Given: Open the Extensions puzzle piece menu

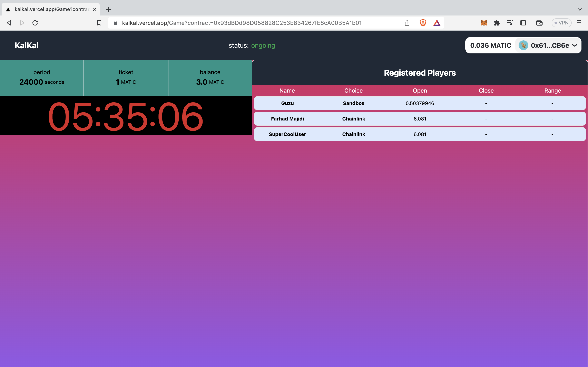Looking at the screenshot, I should (497, 23).
